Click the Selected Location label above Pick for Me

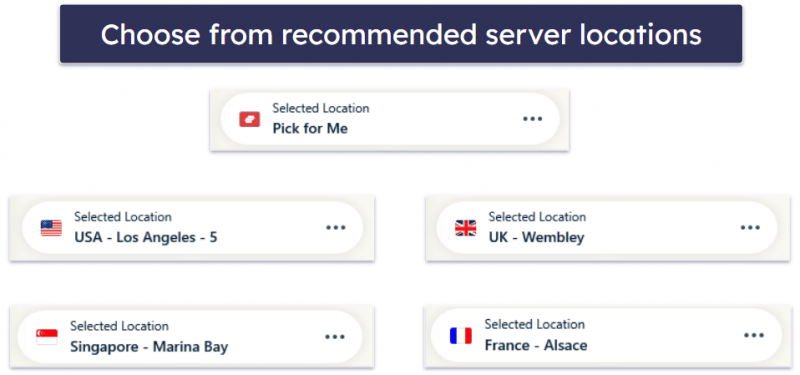coord(321,108)
